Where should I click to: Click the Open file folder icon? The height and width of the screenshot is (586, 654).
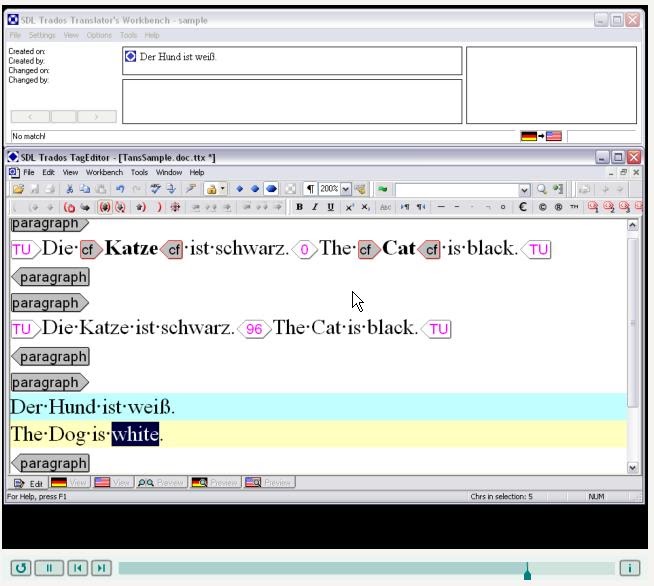[18, 189]
